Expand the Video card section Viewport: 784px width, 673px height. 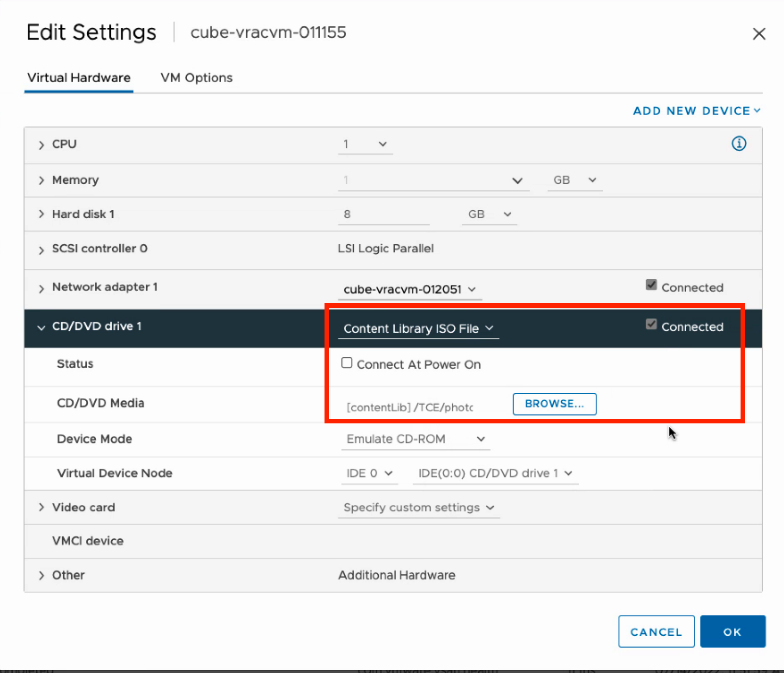tap(41, 507)
